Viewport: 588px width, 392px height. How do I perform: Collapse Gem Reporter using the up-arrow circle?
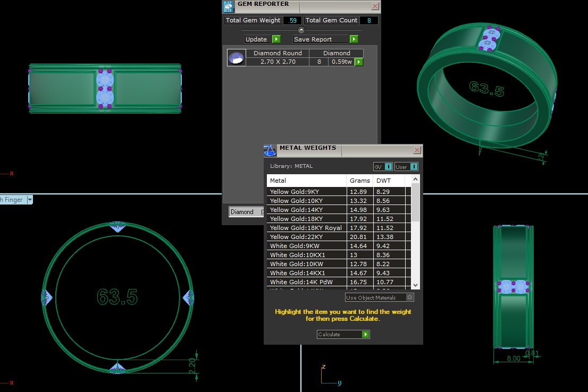301,30
